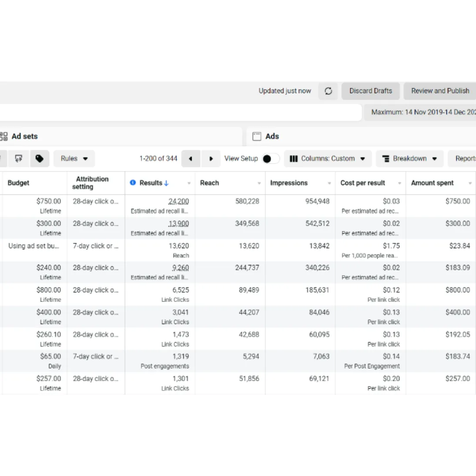Toggle the View Setup switch
The width and height of the screenshot is (476, 476).
pyautogui.click(x=271, y=158)
